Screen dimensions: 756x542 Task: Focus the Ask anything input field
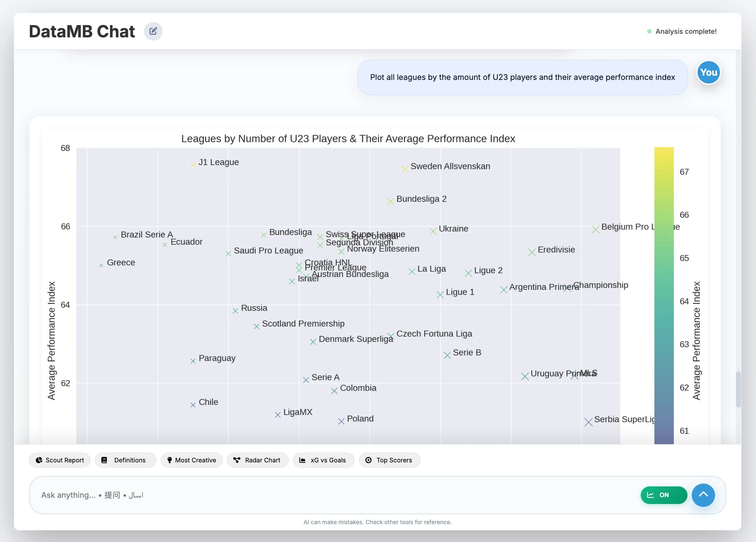tap(333, 495)
